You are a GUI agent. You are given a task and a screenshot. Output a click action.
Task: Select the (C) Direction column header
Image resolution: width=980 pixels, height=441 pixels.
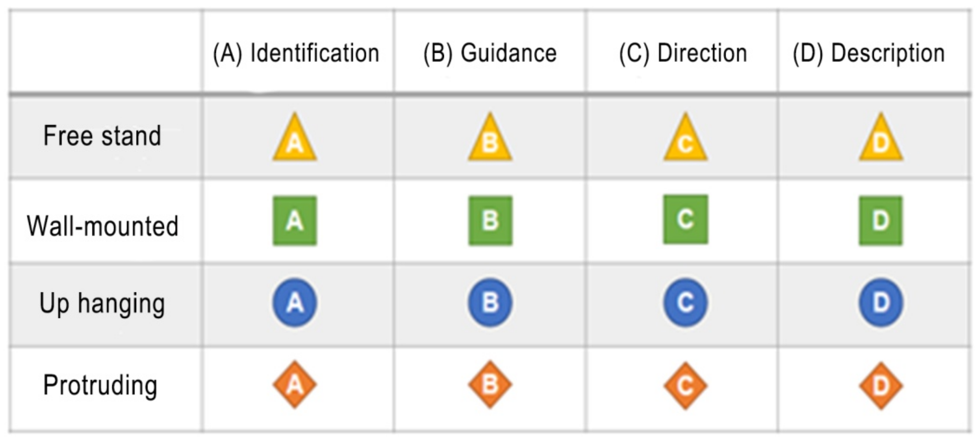click(683, 53)
